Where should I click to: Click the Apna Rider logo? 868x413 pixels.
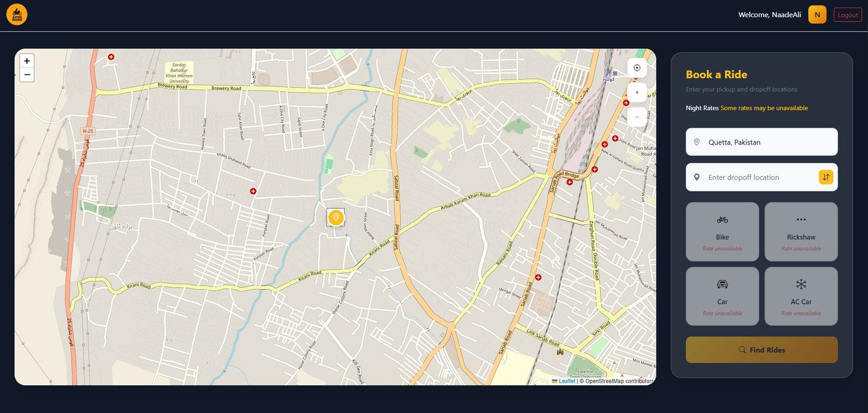coord(17,15)
